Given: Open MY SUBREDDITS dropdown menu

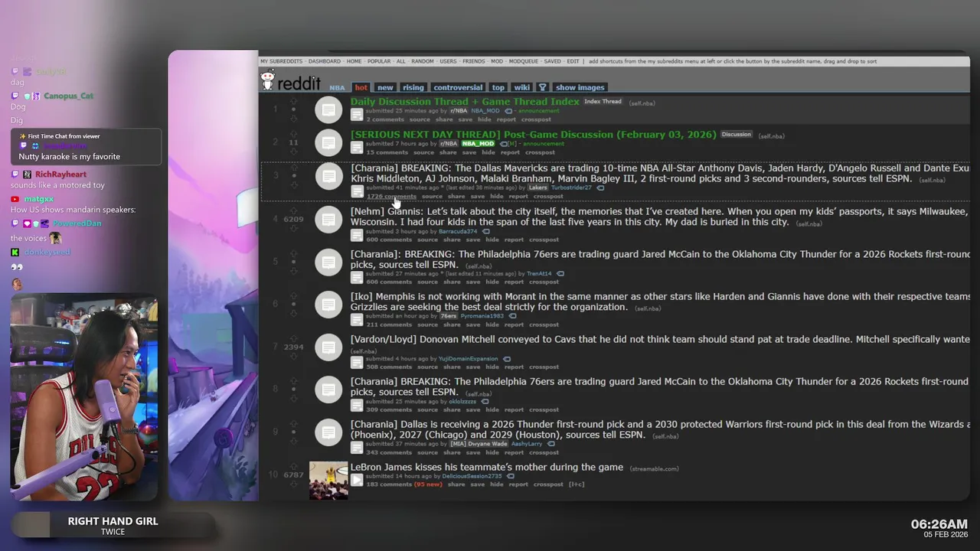Looking at the screenshot, I should pyautogui.click(x=281, y=61).
